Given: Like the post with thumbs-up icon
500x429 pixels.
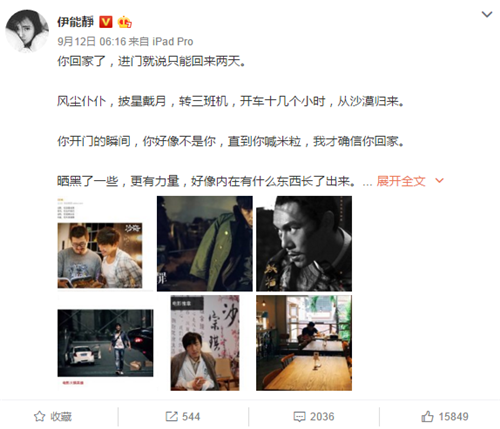Looking at the screenshot, I should pos(427,416).
